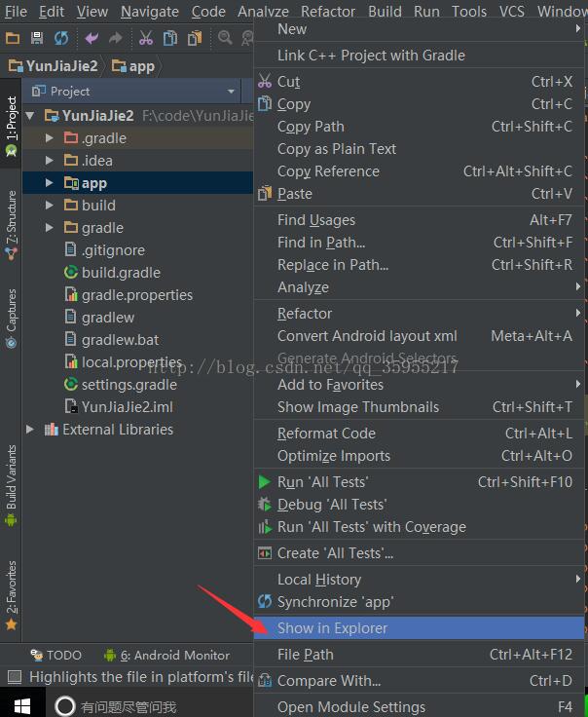Viewport: 588px width, 717px height.
Task: Click the Windows Start button
Action: [x=22, y=704]
